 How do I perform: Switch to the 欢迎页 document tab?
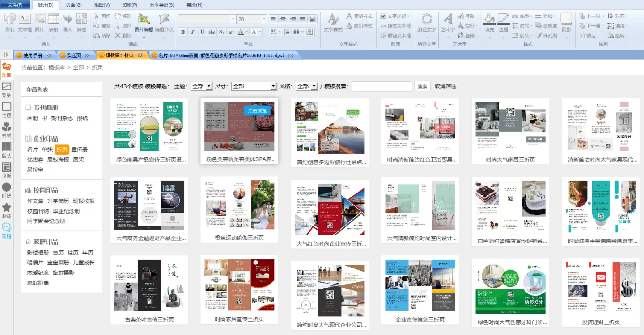(x=73, y=55)
